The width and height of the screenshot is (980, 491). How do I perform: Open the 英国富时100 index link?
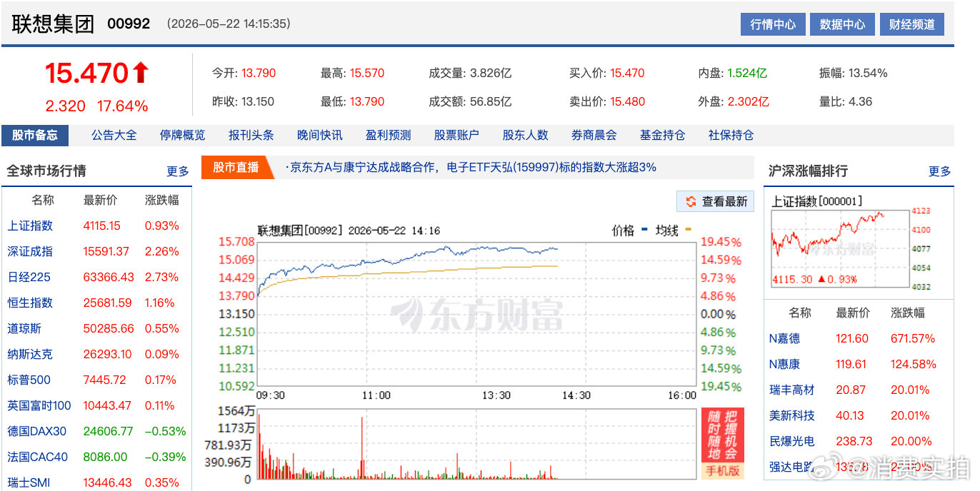pos(39,405)
